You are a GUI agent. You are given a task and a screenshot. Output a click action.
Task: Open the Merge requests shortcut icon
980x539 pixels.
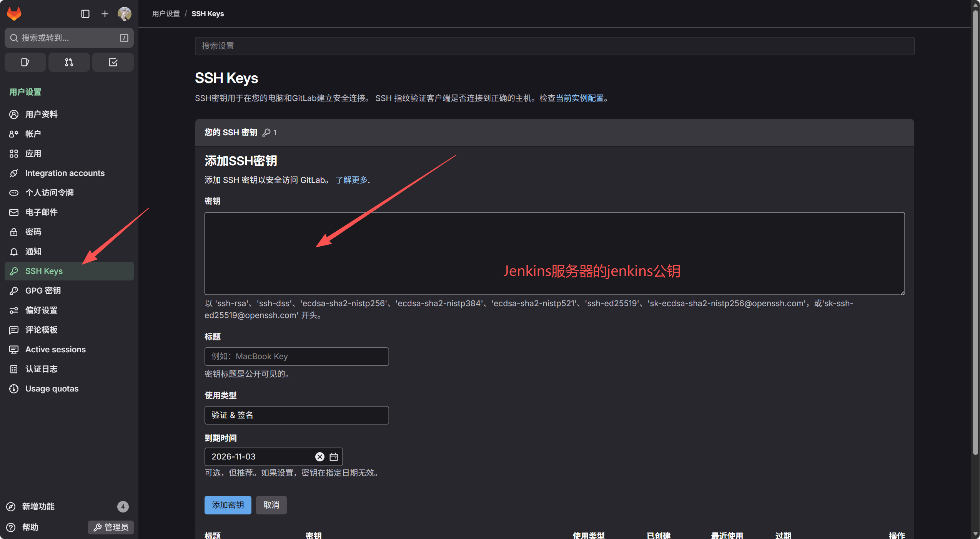pyautogui.click(x=69, y=62)
